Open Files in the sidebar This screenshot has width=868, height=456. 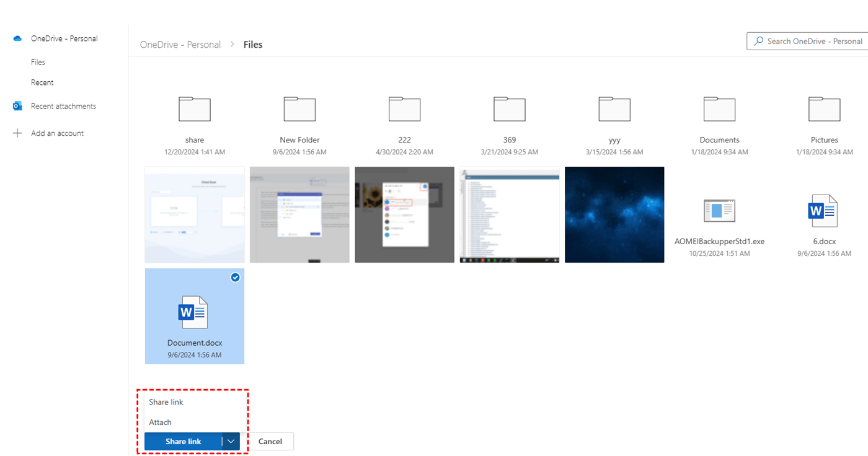point(38,62)
